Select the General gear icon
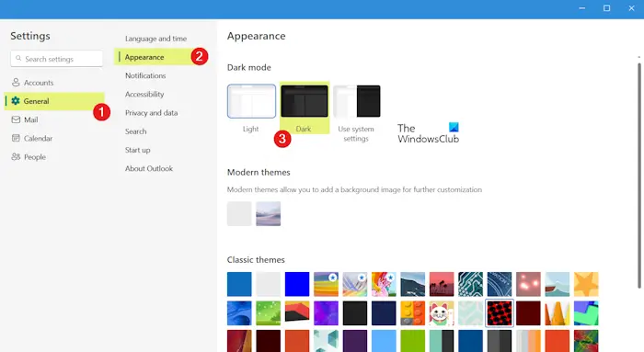 pyautogui.click(x=16, y=101)
